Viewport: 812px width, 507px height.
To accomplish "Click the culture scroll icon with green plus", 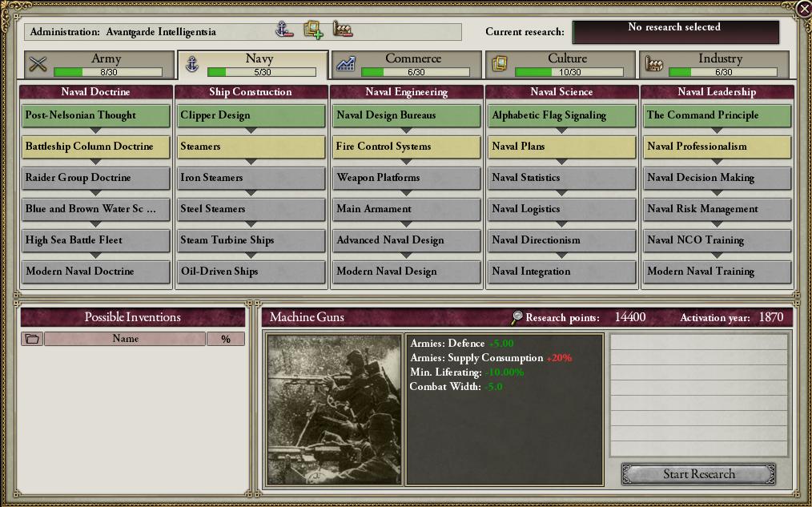I will [313, 30].
